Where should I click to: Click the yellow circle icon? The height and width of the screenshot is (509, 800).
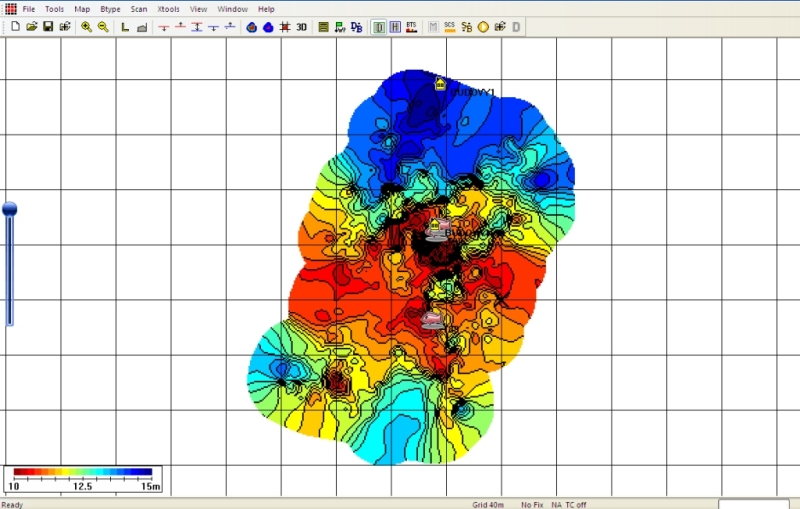click(483, 27)
